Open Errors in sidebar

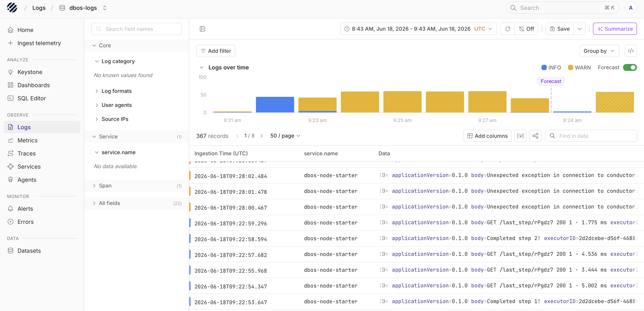(x=42, y=222)
